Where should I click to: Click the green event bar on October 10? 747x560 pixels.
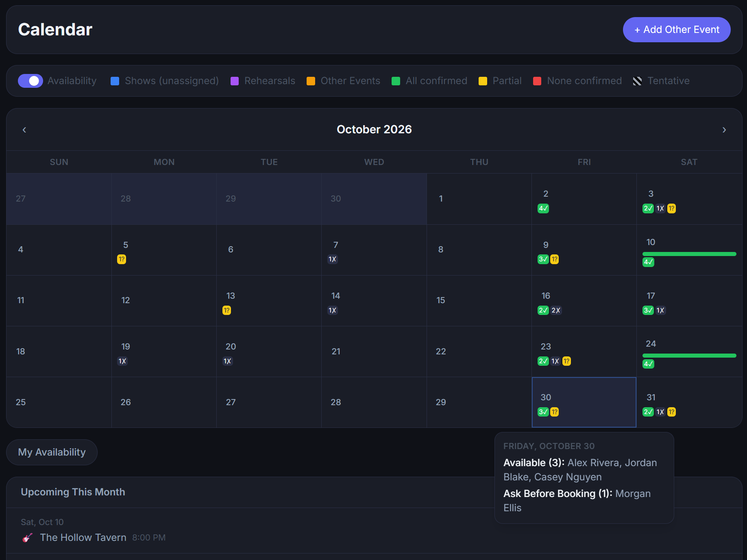pyautogui.click(x=689, y=254)
